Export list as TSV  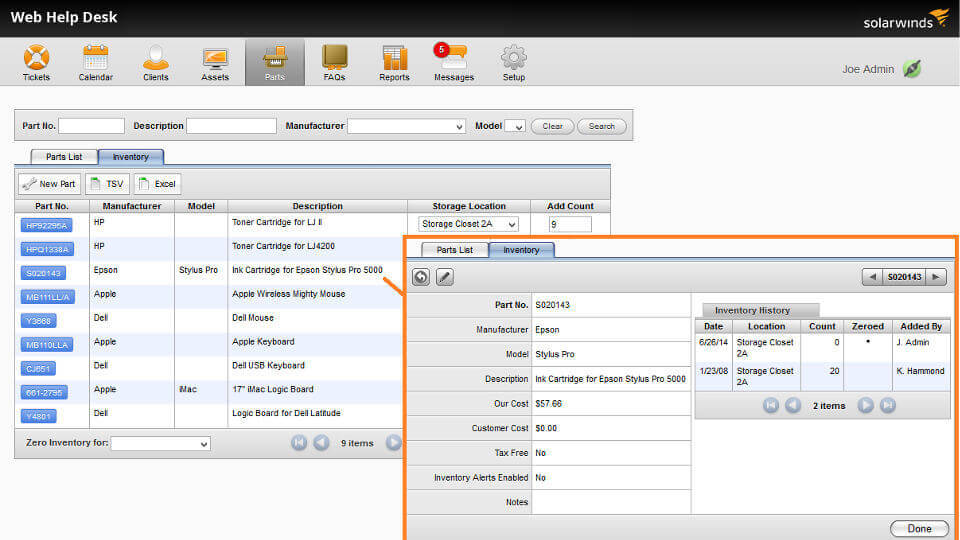tap(107, 184)
